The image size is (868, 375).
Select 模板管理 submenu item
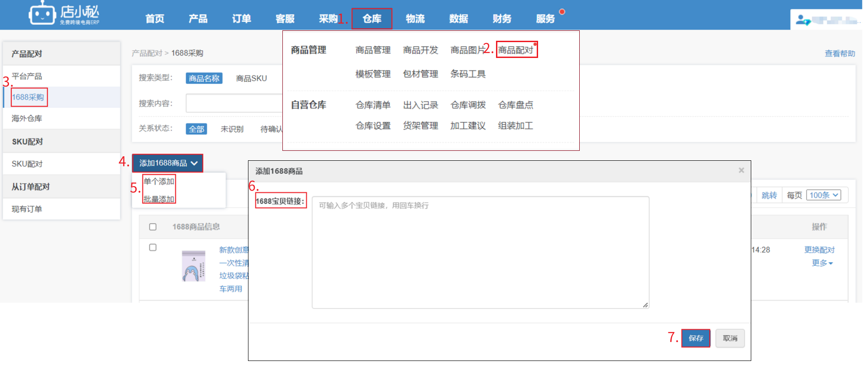pyautogui.click(x=373, y=74)
